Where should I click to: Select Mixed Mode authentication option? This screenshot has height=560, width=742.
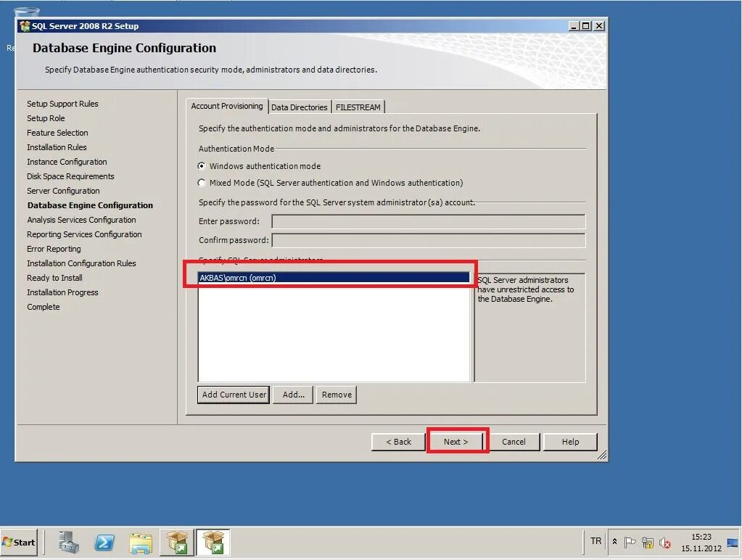[x=330, y=183]
